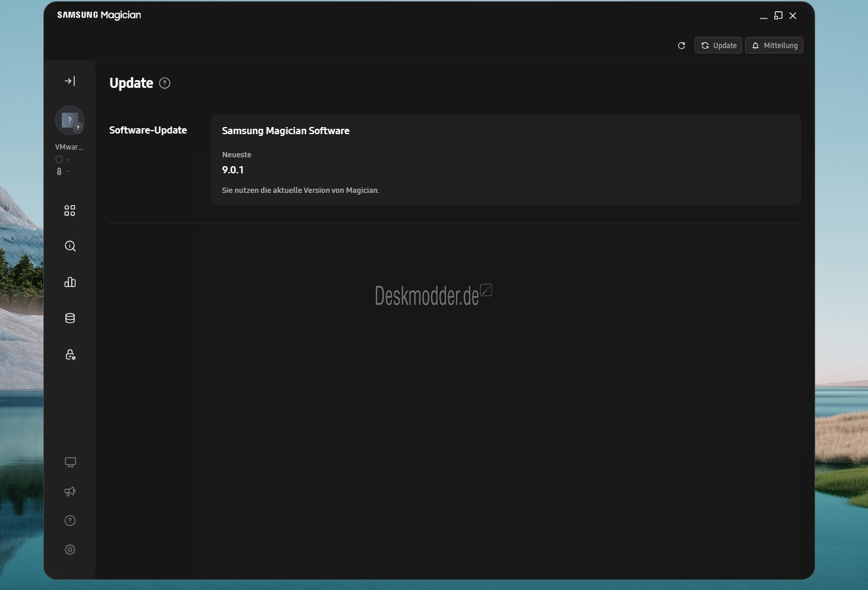Select the VMware drive avatar
This screenshot has height=590, width=868.
pyautogui.click(x=69, y=120)
